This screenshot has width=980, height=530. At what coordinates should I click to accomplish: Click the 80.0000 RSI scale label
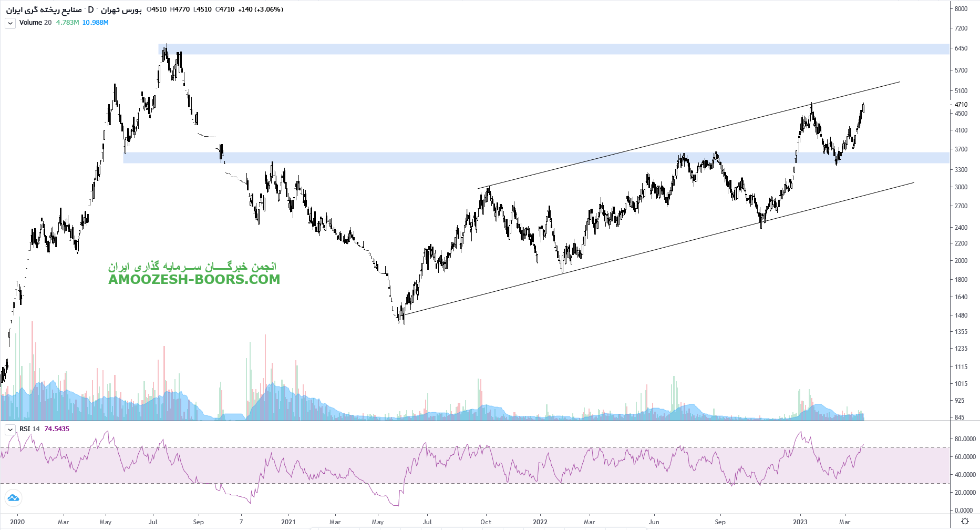point(965,439)
